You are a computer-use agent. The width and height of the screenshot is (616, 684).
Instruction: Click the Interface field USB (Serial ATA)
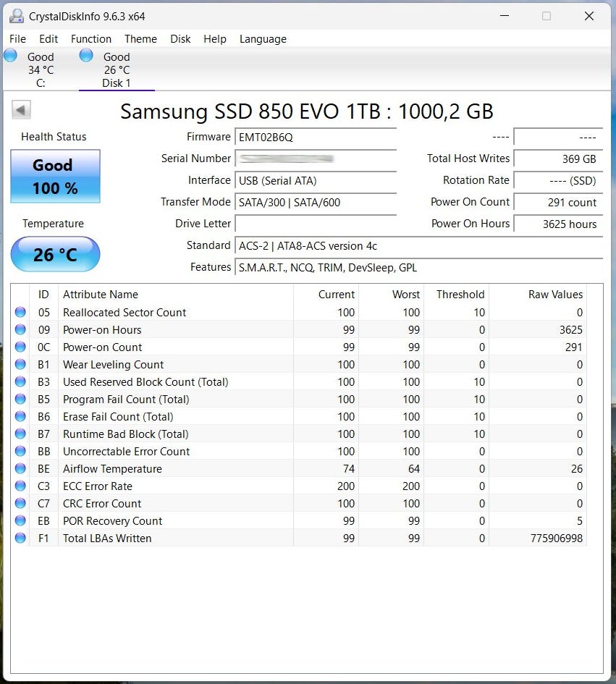point(316,181)
